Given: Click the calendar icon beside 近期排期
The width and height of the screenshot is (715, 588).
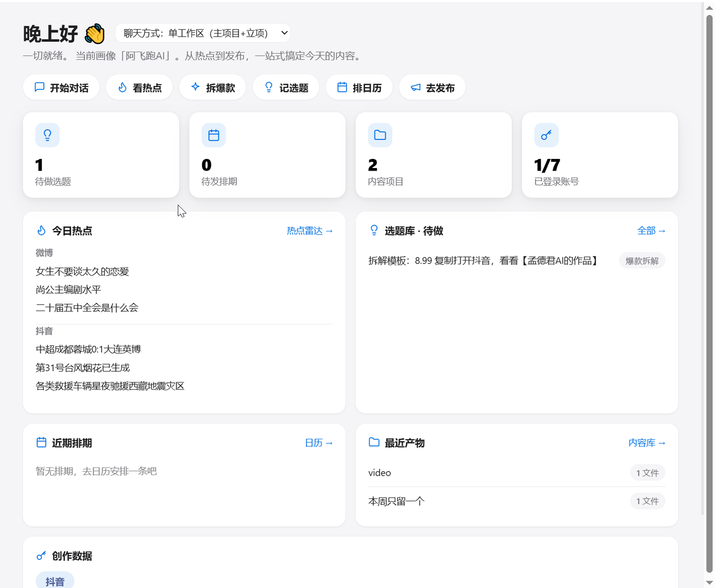Looking at the screenshot, I should click(41, 442).
